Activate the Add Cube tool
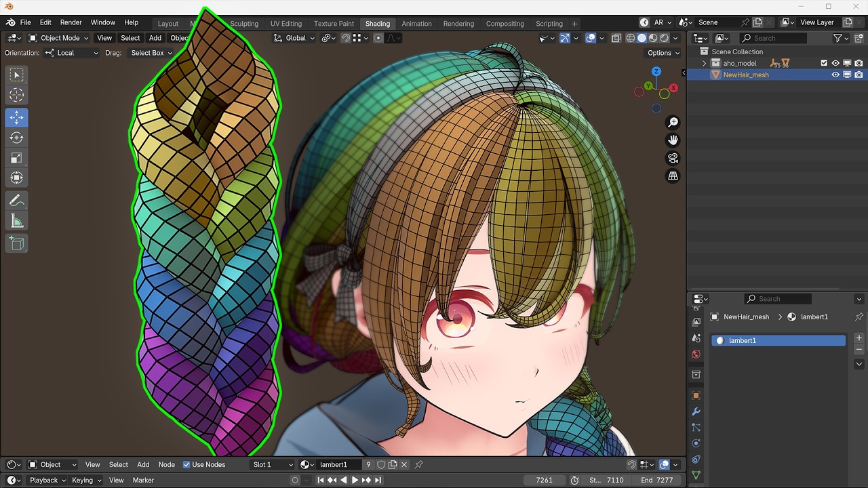 point(17,243)
